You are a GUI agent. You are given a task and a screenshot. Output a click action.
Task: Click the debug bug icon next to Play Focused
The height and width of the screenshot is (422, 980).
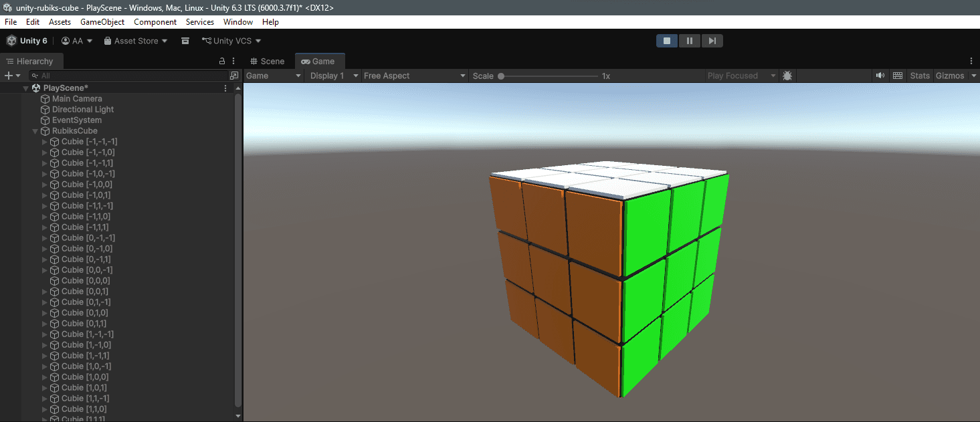click(x=787, y=76)
